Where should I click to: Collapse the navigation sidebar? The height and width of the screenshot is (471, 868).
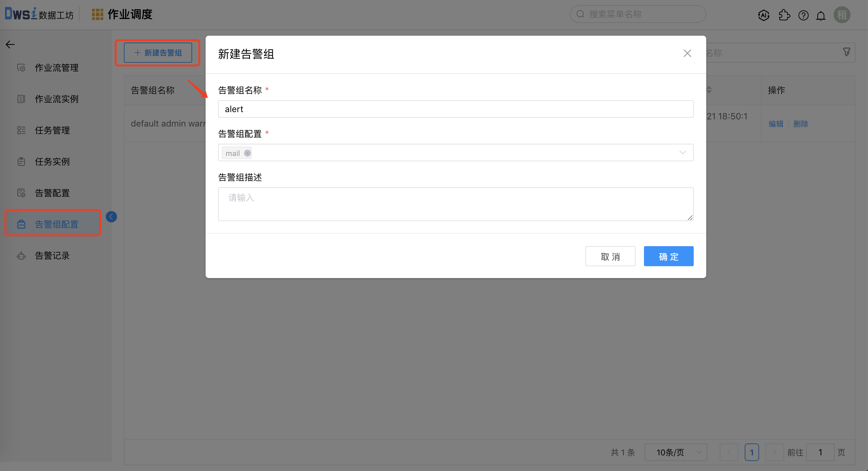tap(111, 216)
